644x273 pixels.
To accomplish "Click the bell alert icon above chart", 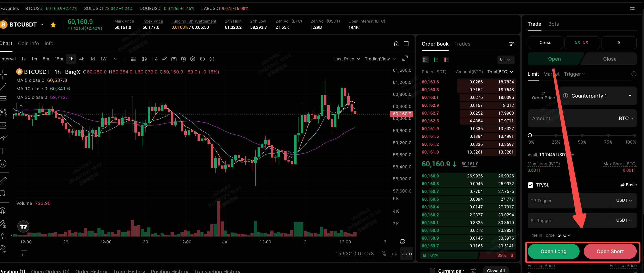I will point(396,44).
